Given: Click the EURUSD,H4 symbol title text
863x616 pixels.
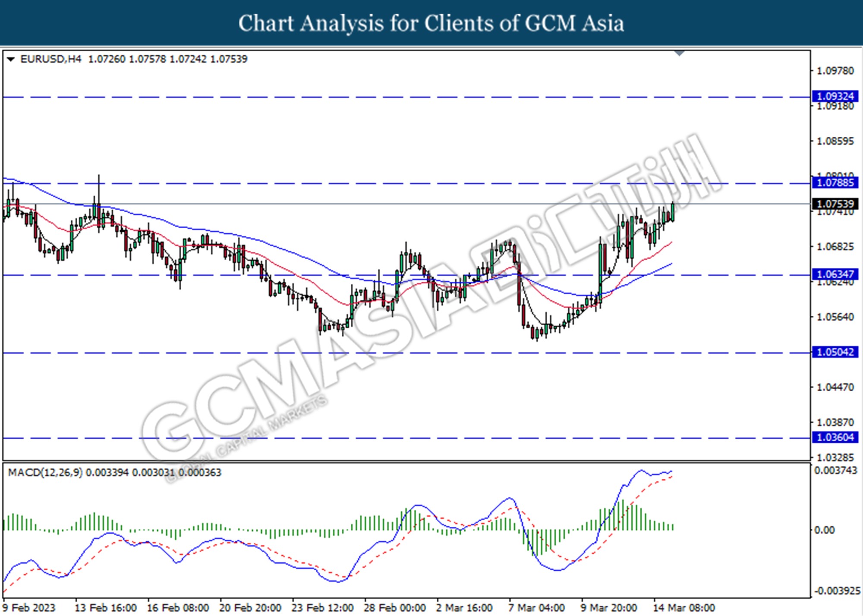Looking at the screenshot, I should (x=50, y=59).
